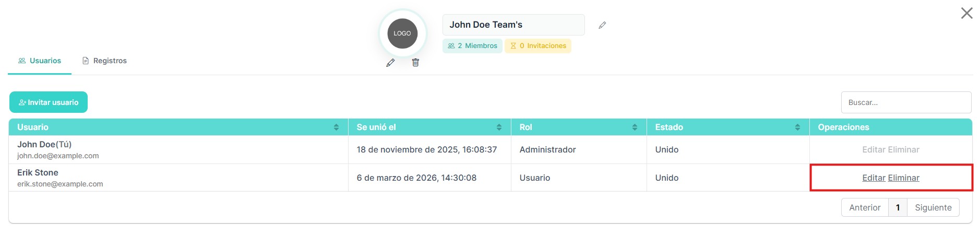
Task: Click the trash icon below the logo
Action: pos(415,63)
